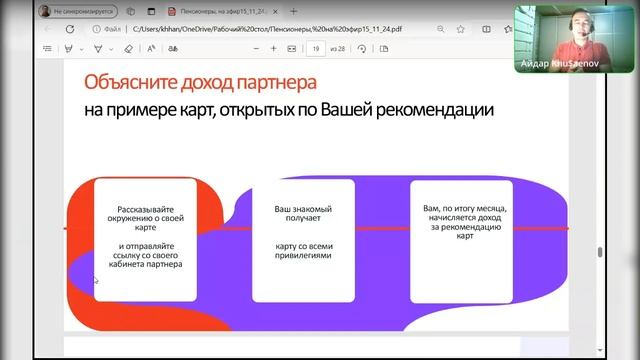Click 'и отправляйте ссылку со своего кабинета партнера'
This screenshot has width=640, height=360.
tap(146, 255)
